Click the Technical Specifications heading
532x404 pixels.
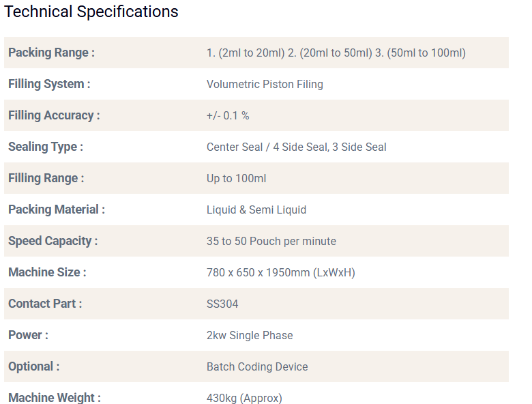pos(91,12)
